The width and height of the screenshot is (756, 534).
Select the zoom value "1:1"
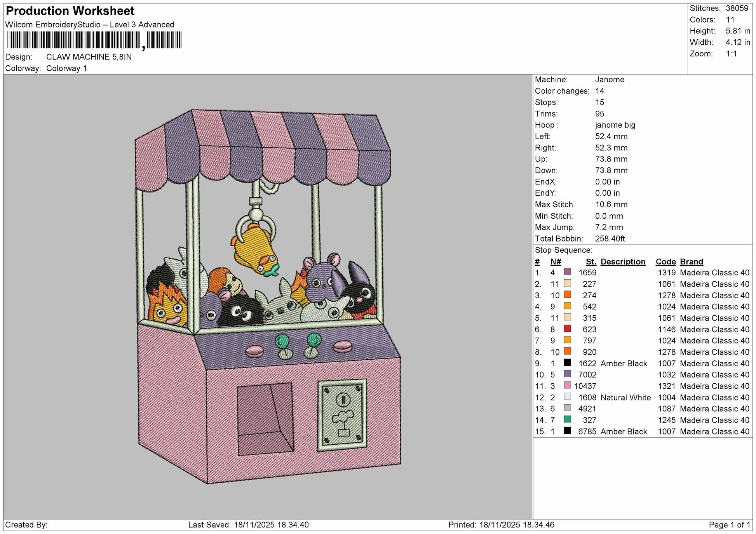(x=732, y=54)
